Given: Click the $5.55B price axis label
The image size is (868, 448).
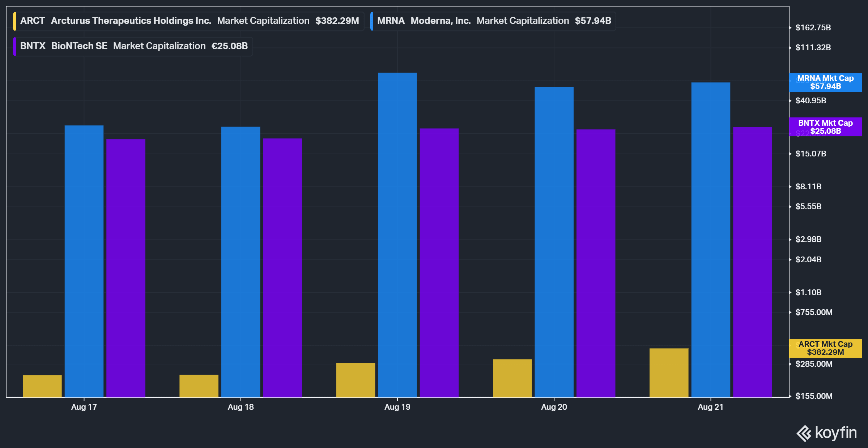Looking at the screenshot, I should coord(808,206).
